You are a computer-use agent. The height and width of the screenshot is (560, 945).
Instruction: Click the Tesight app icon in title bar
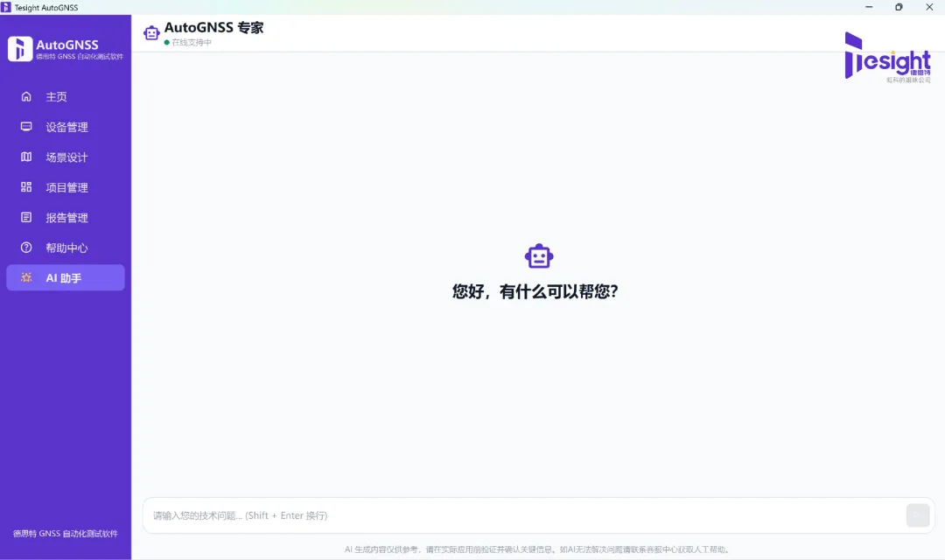coord(6,7)
